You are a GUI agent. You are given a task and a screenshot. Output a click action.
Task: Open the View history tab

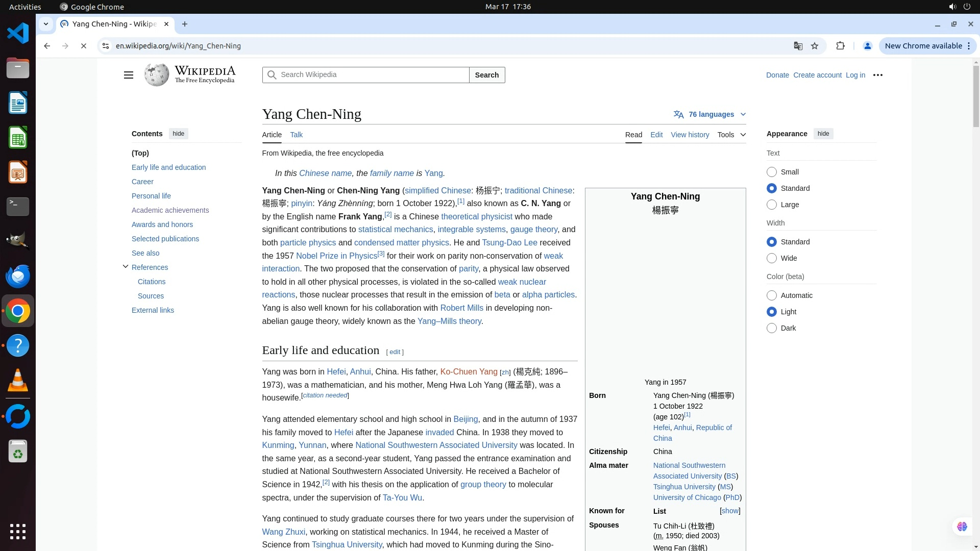(690, 135)
